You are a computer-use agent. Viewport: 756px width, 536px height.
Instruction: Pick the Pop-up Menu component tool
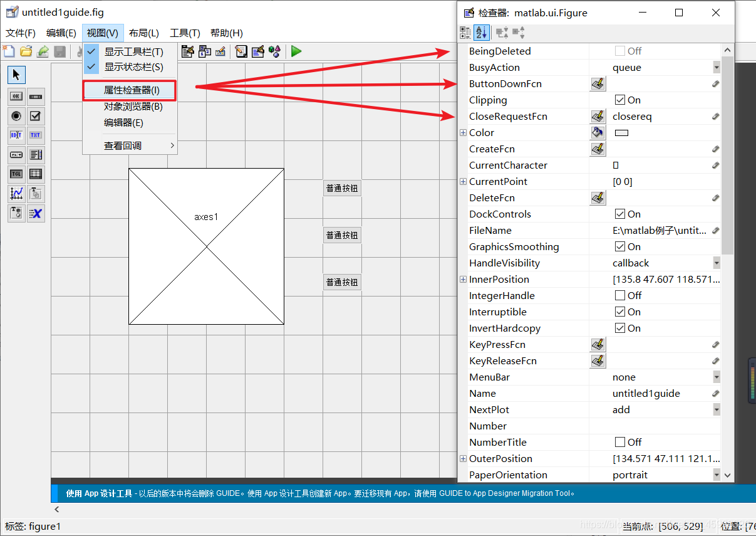[17, 155]
